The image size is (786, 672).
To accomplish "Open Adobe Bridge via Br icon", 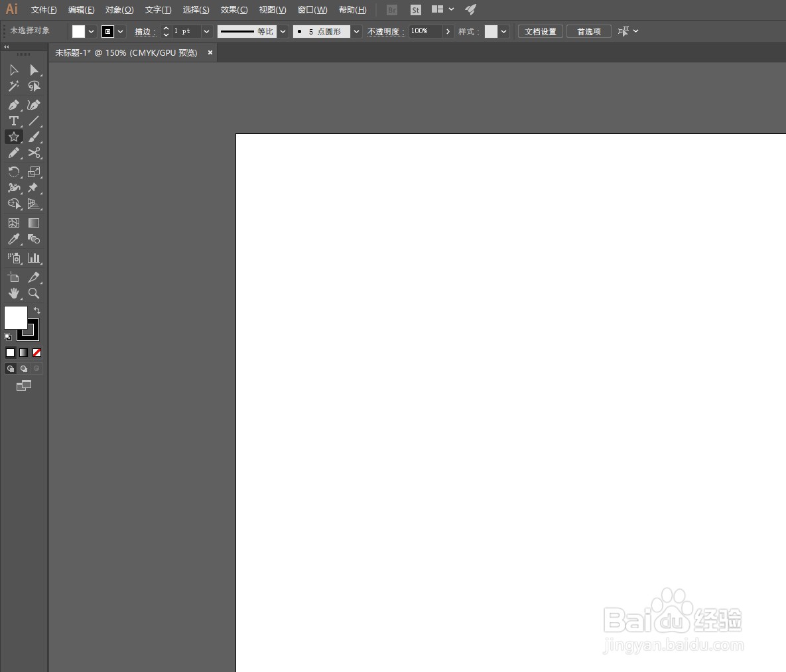I will [392, 9].
